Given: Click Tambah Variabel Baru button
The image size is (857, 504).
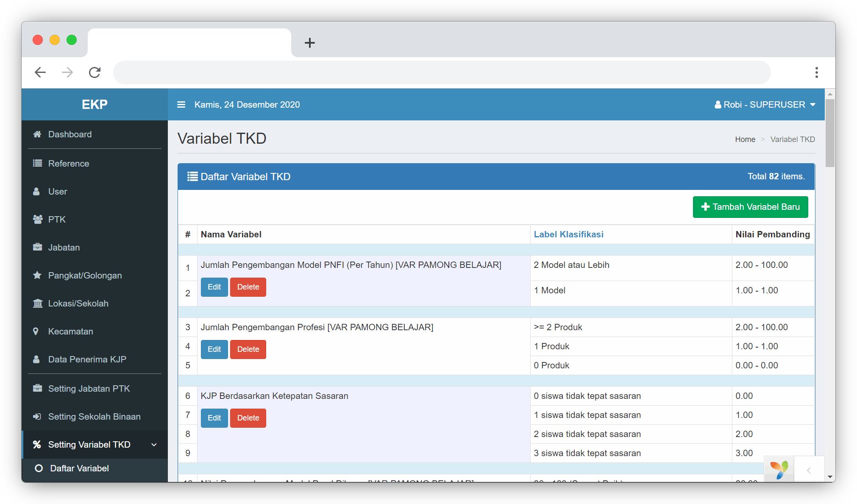Looking at the screenshot, I should coord(750,207).
